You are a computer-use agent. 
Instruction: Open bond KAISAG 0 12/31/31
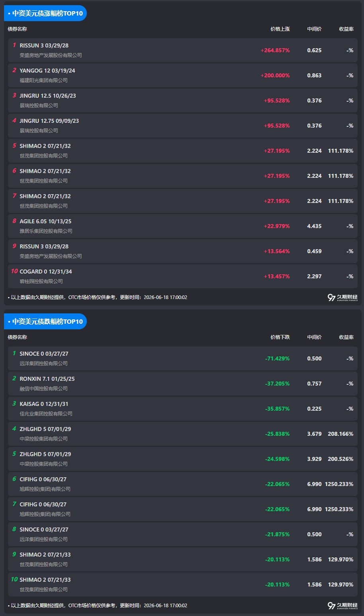44,404
